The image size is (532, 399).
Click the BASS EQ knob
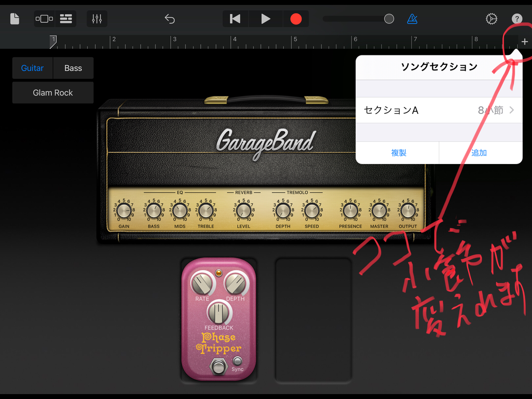coord(153,210)
